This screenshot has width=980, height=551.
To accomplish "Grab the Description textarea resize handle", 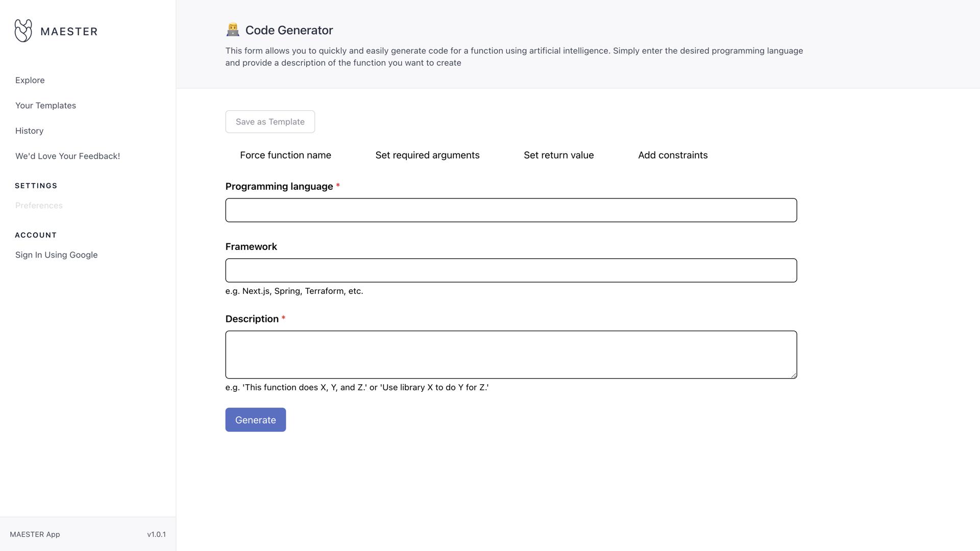I will 794,375.
